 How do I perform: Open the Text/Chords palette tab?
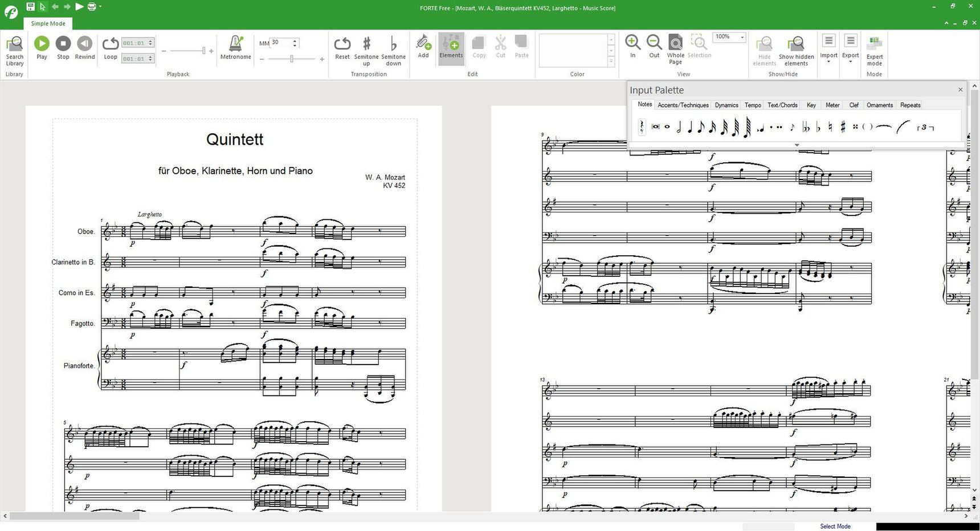[782, 105]
